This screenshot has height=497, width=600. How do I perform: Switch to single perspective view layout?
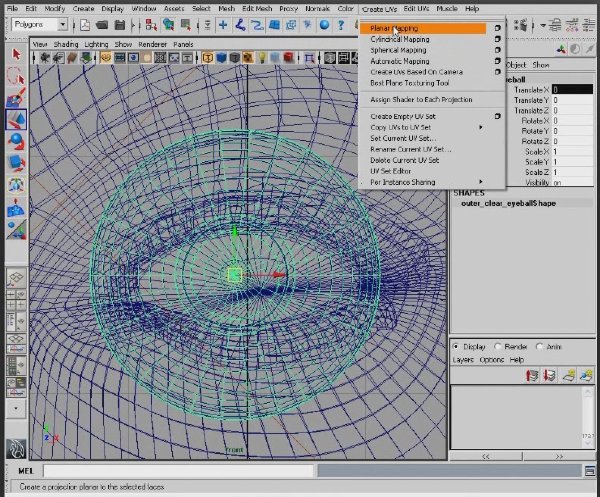click(16, 278)
